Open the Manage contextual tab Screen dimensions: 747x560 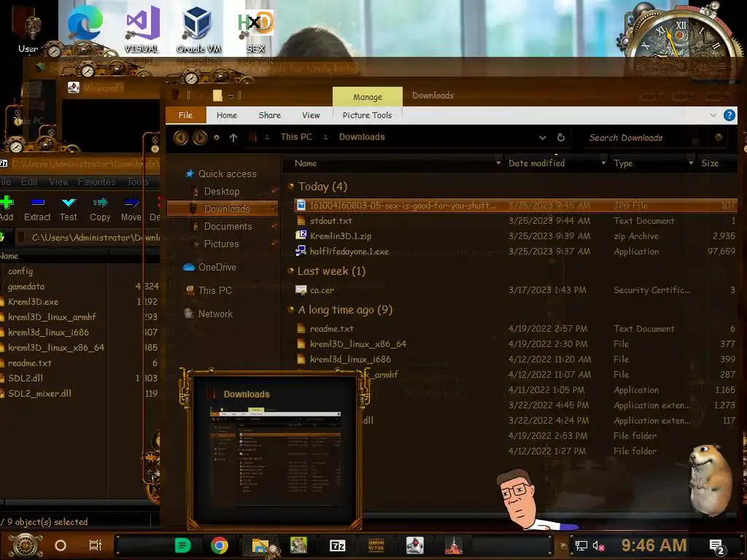coord(368,97)
